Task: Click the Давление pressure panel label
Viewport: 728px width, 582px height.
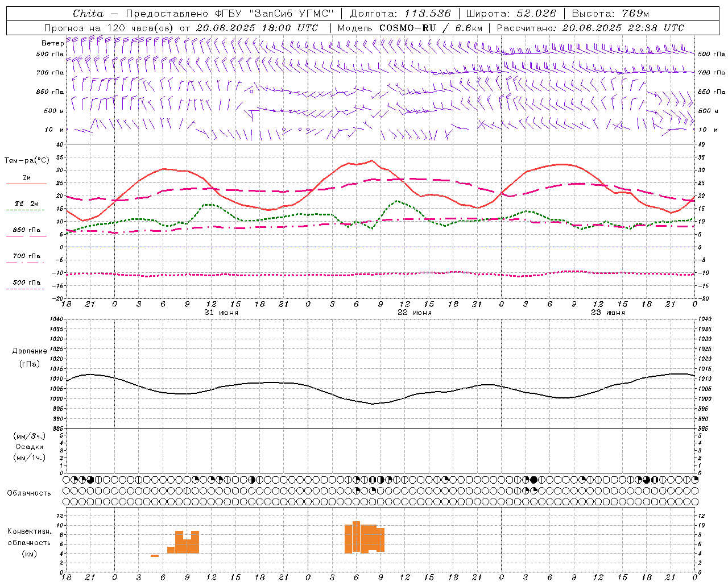Action: (30, 351)
